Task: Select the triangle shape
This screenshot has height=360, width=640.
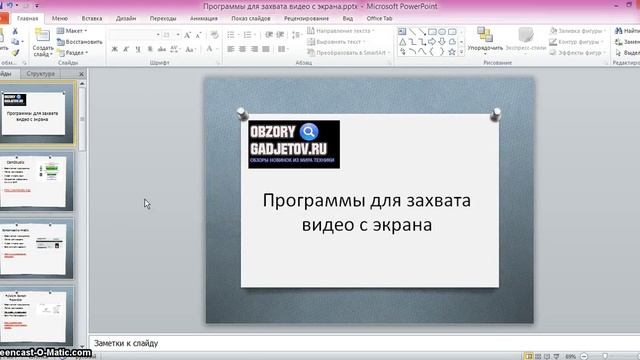Action: [x=402, y=42]
